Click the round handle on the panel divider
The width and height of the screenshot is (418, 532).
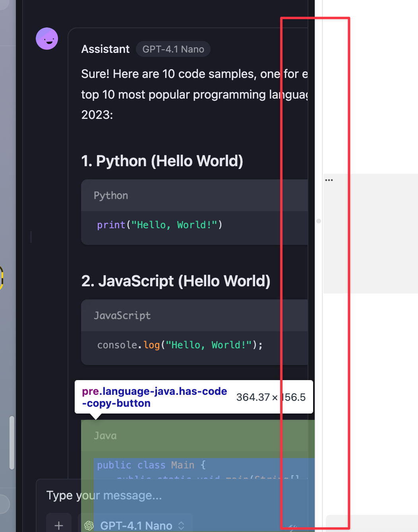(x=319, y=221)
